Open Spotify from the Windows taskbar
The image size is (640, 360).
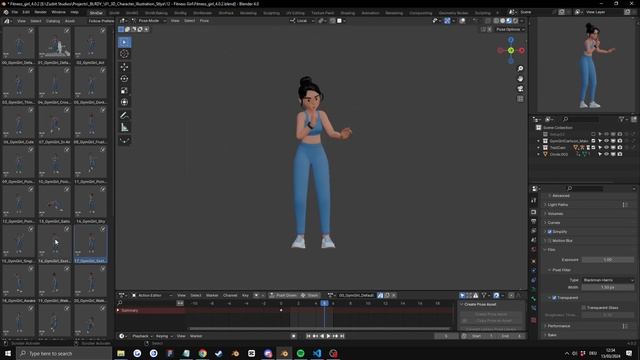click(x=300, y=353)
